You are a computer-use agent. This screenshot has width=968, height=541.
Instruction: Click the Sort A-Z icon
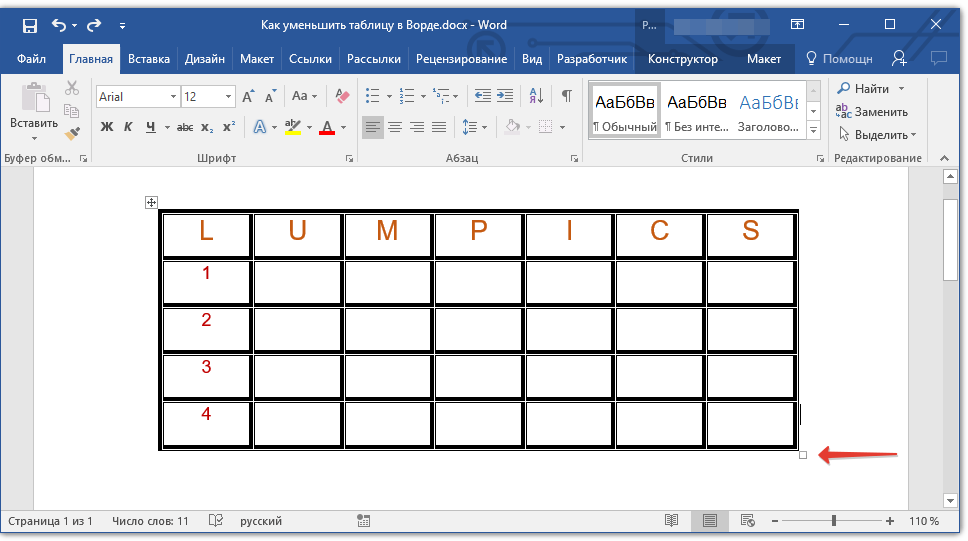536,96
